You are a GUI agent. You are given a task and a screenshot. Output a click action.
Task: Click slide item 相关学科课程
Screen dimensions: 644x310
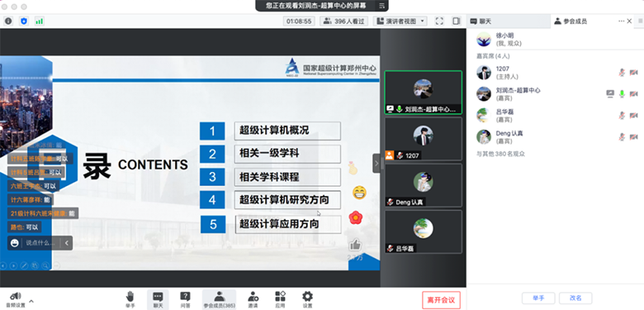287,177
